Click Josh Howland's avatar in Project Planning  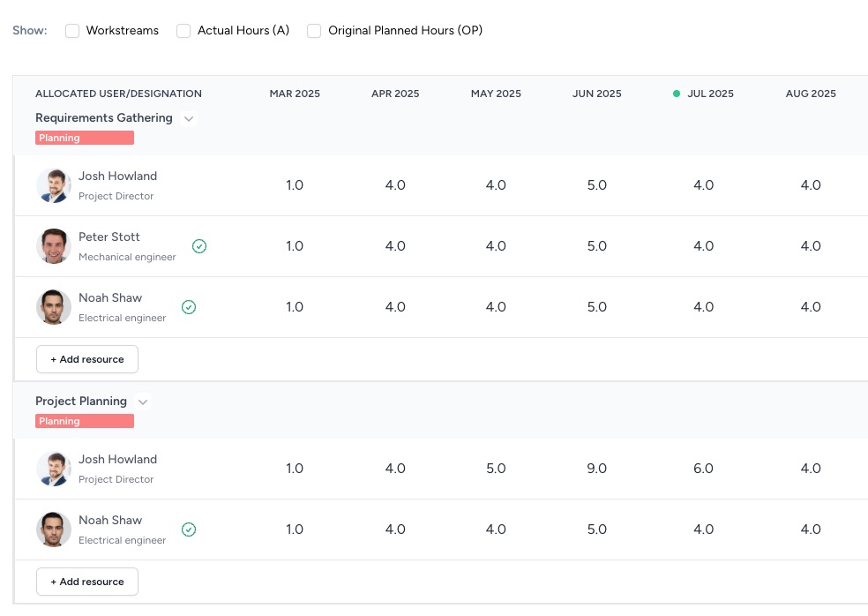[x=54, y=469]
